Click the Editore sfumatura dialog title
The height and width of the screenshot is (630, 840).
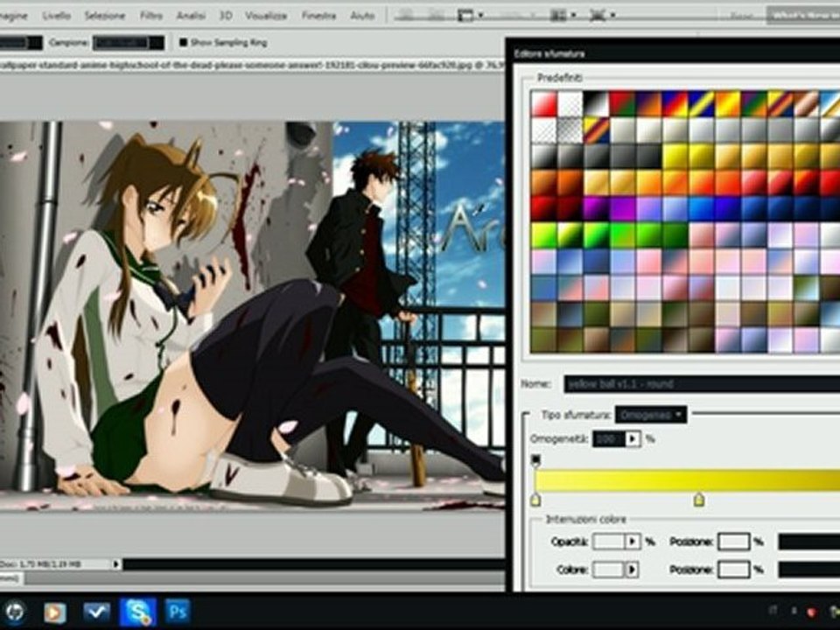coord(549,53)
